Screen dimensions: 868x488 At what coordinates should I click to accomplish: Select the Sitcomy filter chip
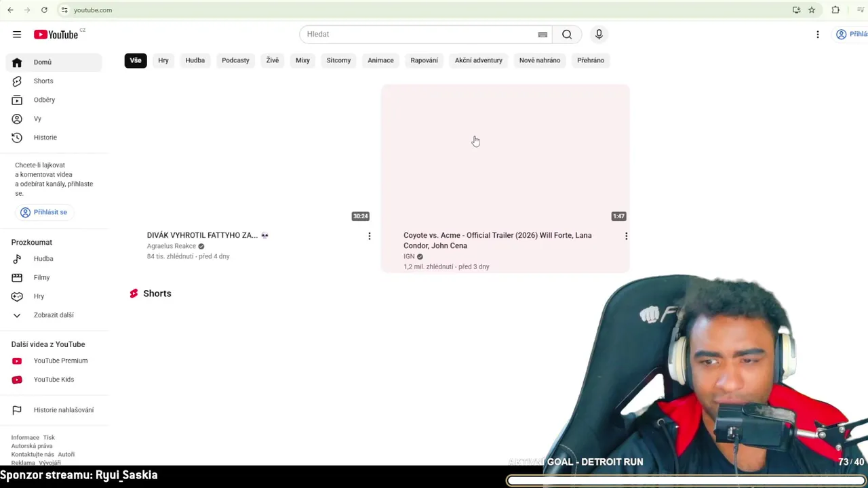[338, 60]
